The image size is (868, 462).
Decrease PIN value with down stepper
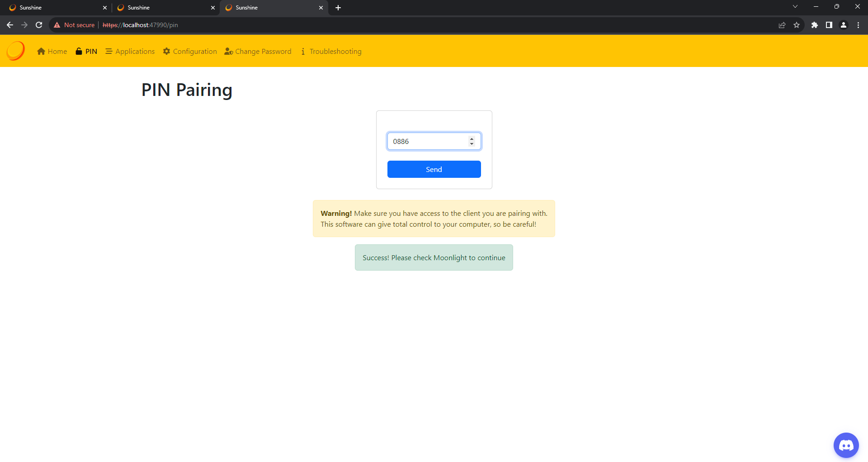[472, 144]
